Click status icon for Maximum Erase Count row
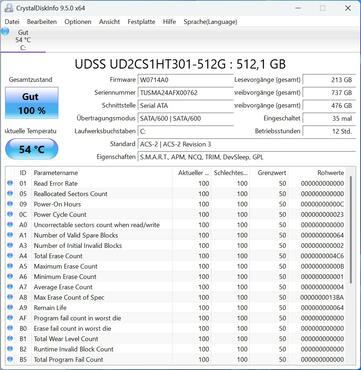 (x=10, y=266)
